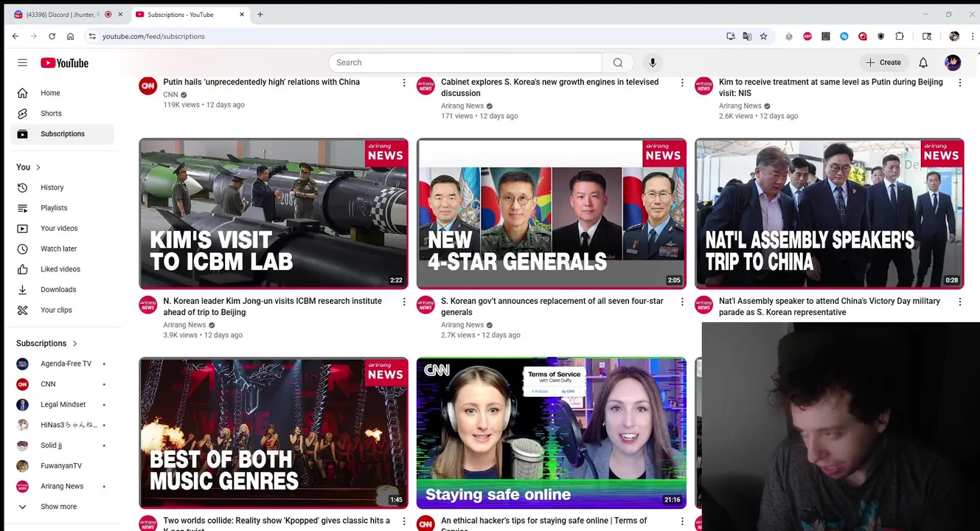Viewport: 980px width, 531px height.
Task: Open Legal Mindset channel
Action: (63, 405)
